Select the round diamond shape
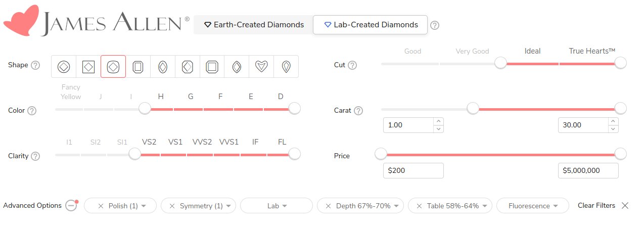Screen dimensions: 644x228 coord(64,67)
